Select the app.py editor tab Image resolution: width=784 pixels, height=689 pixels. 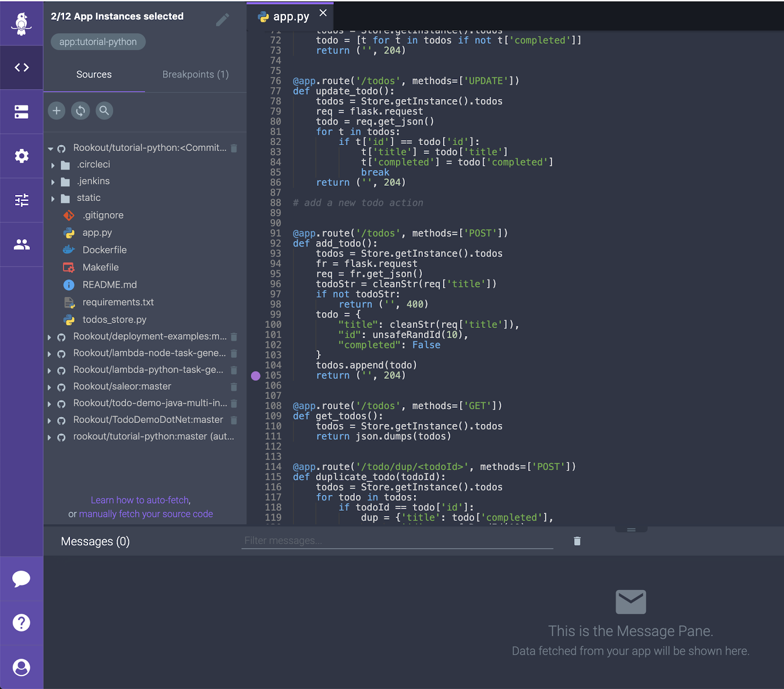[x=291, y=17]
